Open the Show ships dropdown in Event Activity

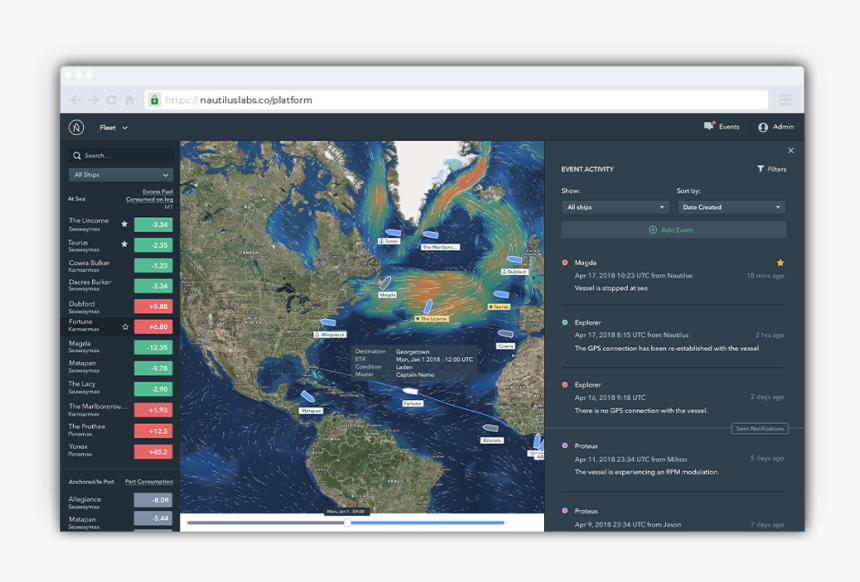(614, 207)
